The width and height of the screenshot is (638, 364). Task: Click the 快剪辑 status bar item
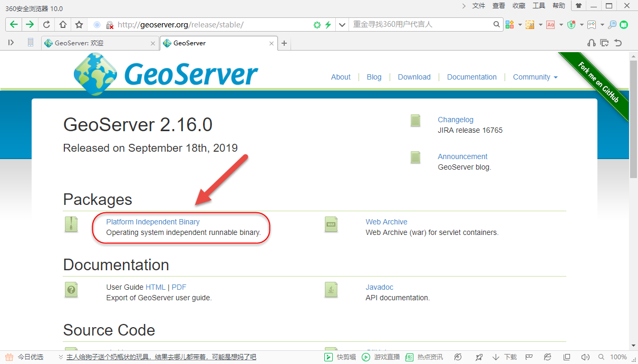point(341,357)
